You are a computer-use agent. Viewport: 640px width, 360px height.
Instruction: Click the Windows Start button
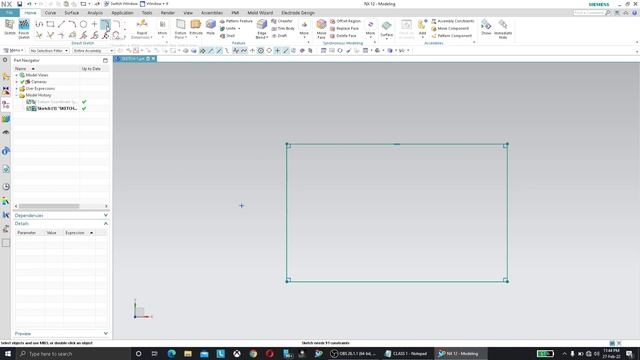[x=8, y=353]
